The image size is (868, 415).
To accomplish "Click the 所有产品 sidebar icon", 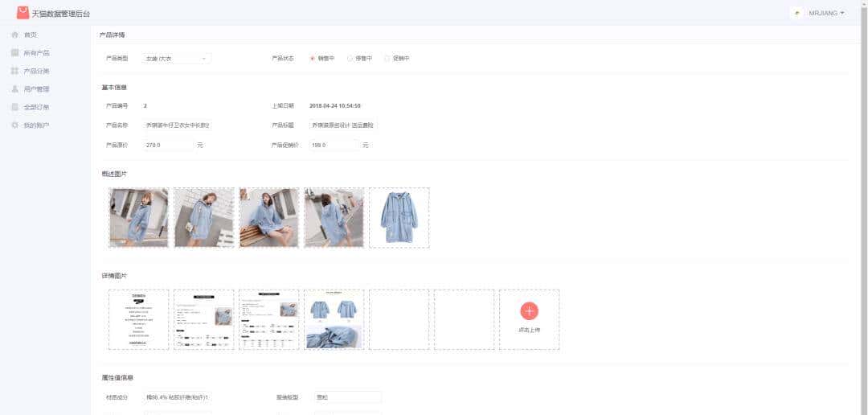I will 15,52.
